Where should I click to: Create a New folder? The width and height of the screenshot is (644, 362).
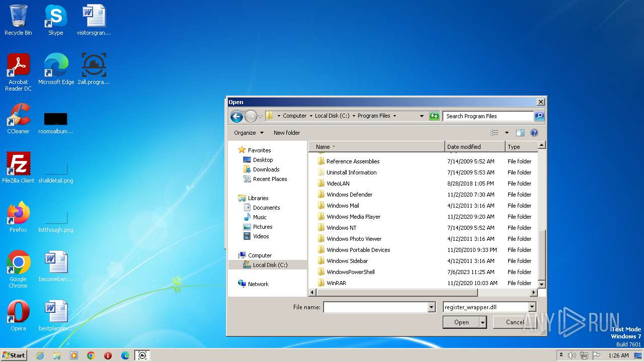click(287, 133)
